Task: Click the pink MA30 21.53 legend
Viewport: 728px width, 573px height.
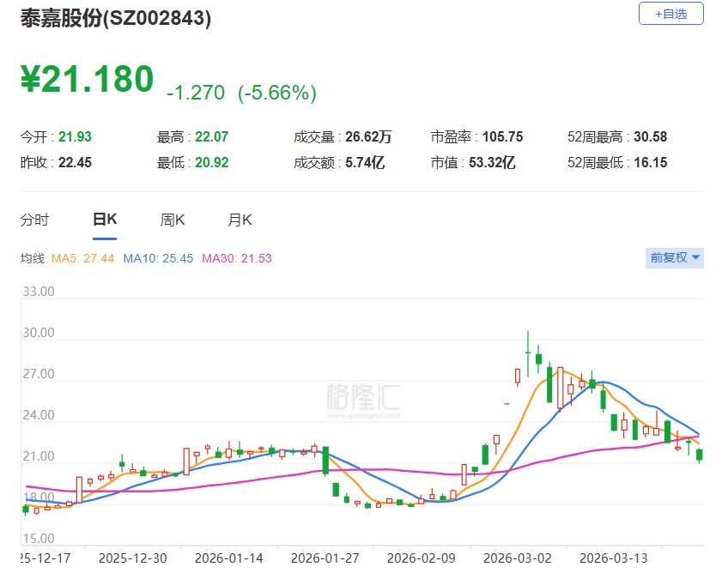Action: [239, 258]
